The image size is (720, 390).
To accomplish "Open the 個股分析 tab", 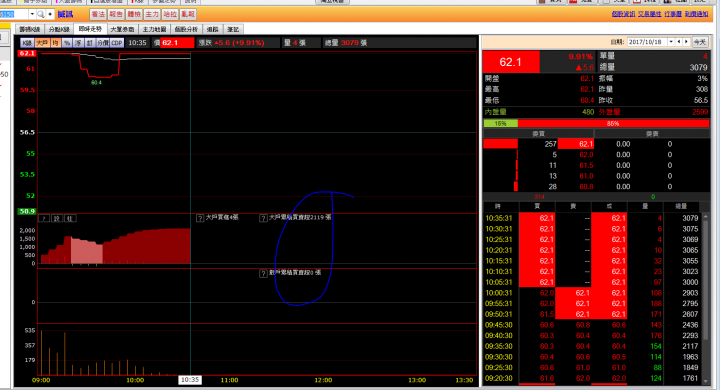I will point(186,29).
